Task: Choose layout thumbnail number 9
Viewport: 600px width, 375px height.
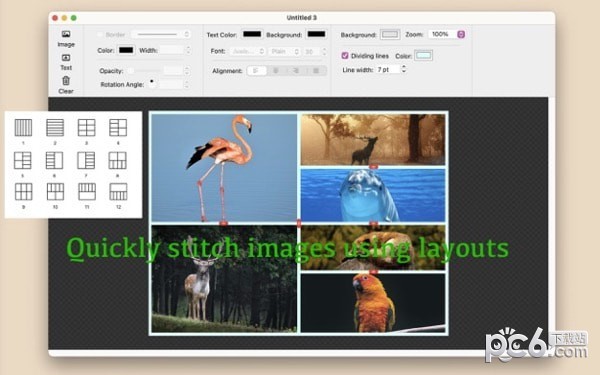Action: pos(24,192)
